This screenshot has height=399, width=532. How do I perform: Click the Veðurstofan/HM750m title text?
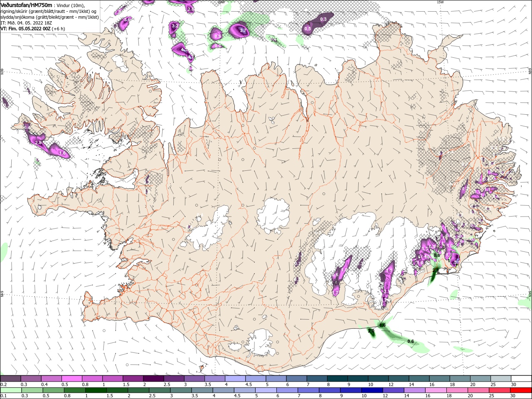click(x=26, y=5)
